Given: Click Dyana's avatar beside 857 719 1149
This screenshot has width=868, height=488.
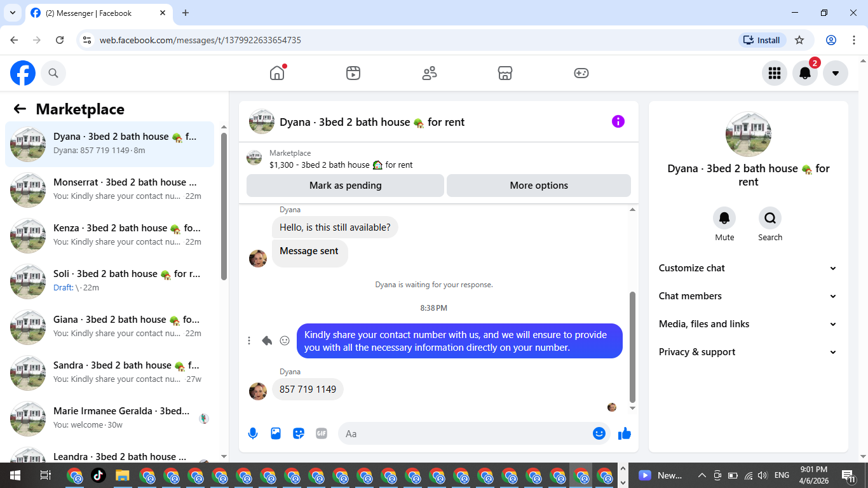Looking at the screenshot, I should click(x=258, y=391).
